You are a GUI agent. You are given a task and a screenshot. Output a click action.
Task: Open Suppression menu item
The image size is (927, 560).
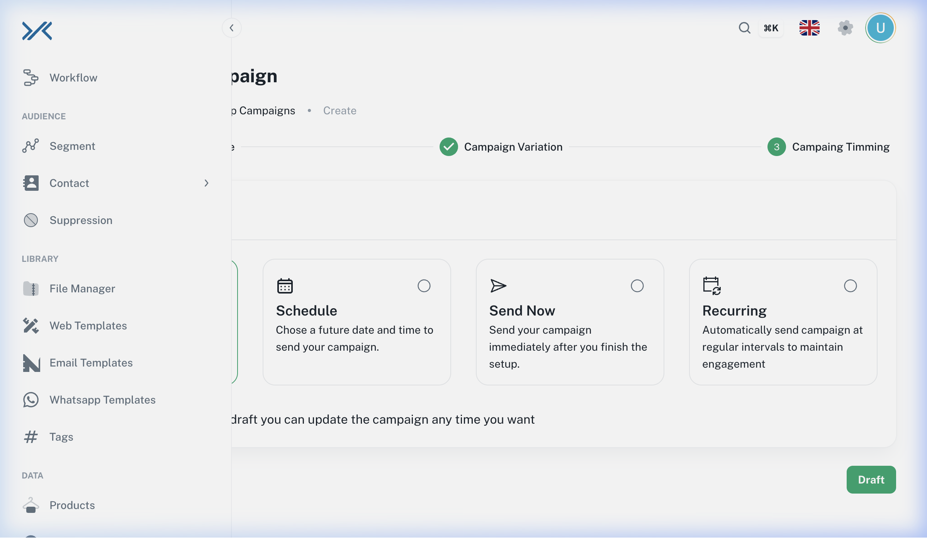click(81, 220)
